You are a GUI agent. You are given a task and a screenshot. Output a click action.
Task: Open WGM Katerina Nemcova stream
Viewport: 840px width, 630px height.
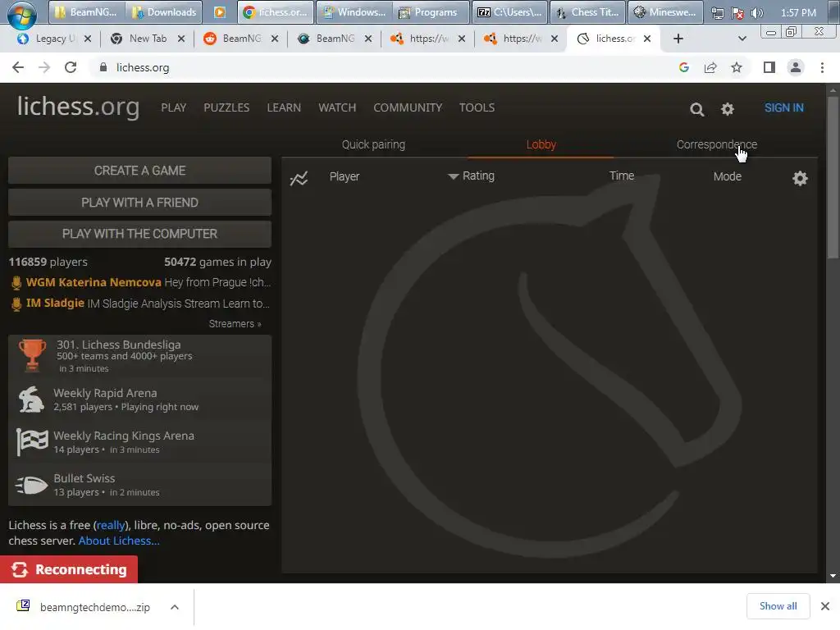[x=141, y=282]
